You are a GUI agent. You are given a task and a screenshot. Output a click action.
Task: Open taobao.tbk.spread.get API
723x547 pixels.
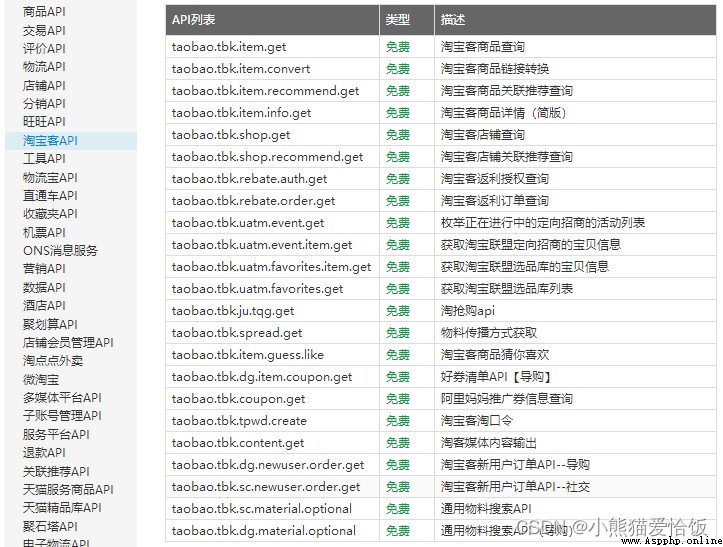[237, 333]
